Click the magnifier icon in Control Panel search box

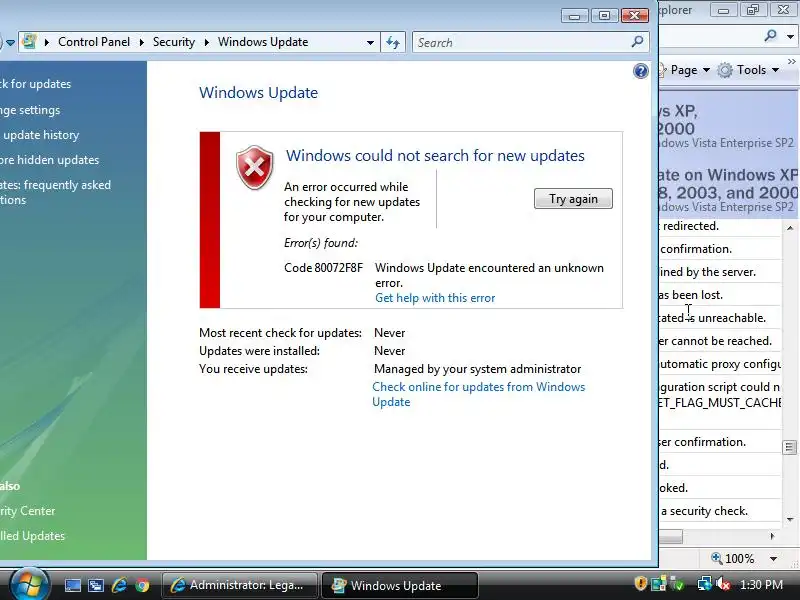pyautogui.click(x=637, y=42)
